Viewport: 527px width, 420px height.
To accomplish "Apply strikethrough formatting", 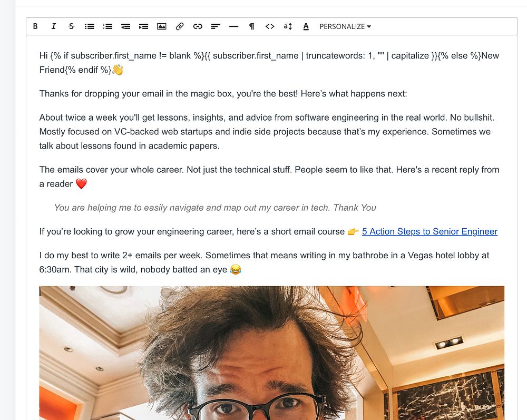I will [x=71, y=26].
